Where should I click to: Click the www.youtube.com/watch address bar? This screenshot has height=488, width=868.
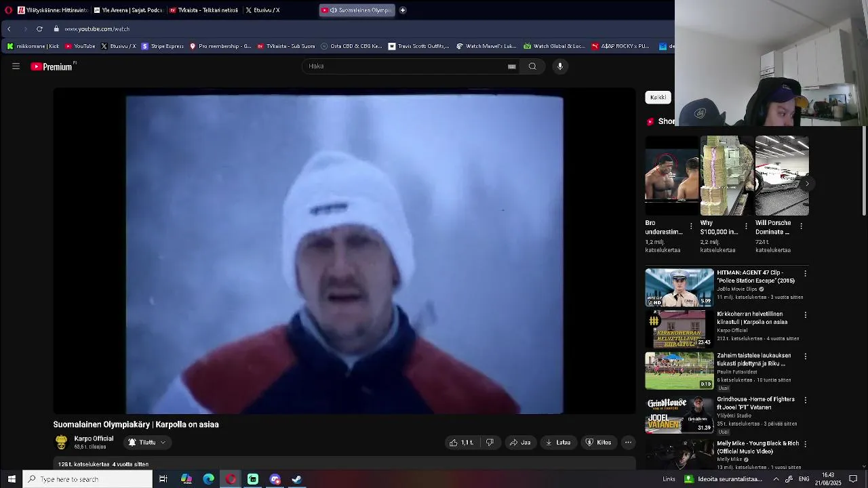coord(97,29)
